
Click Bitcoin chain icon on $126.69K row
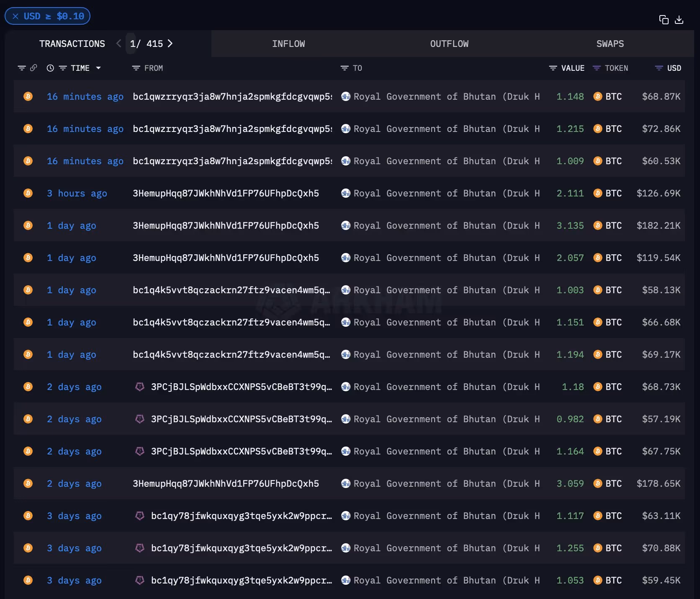pyautogui.click(x=28, y=193)
